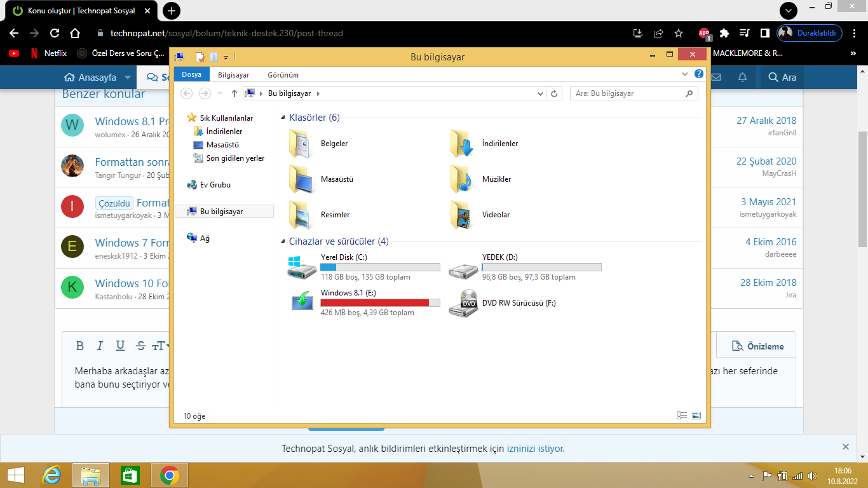This screenshot has height=488, width=868.
Task: Switch to the Görünüm ribbon tab
Action: 283,74
